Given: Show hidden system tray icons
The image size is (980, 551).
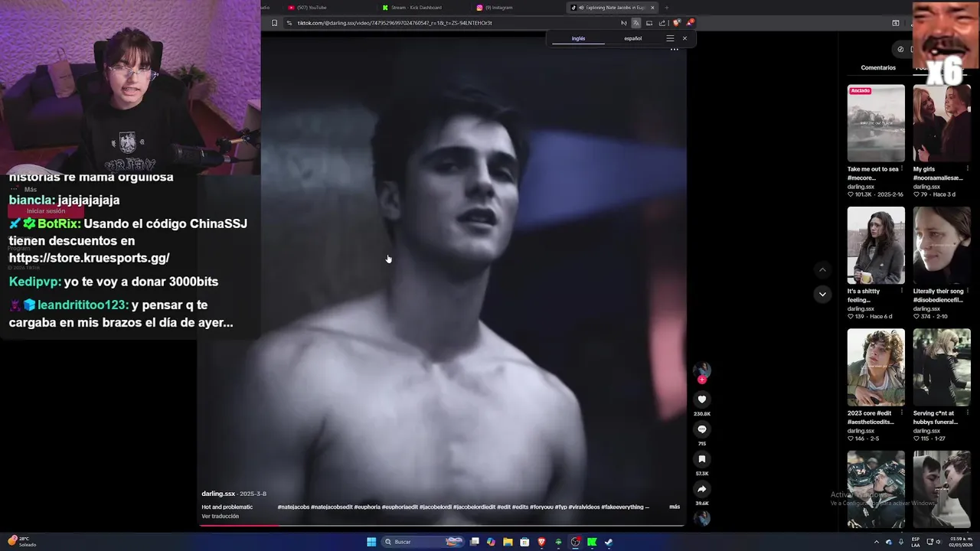Looking at the screenshot, I should (x=877, y=542).
